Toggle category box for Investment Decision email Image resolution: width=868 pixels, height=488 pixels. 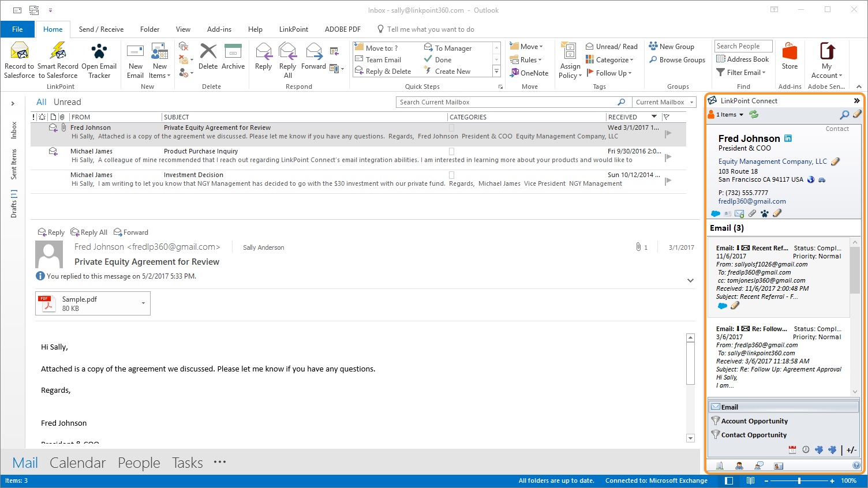pos(451,175)
